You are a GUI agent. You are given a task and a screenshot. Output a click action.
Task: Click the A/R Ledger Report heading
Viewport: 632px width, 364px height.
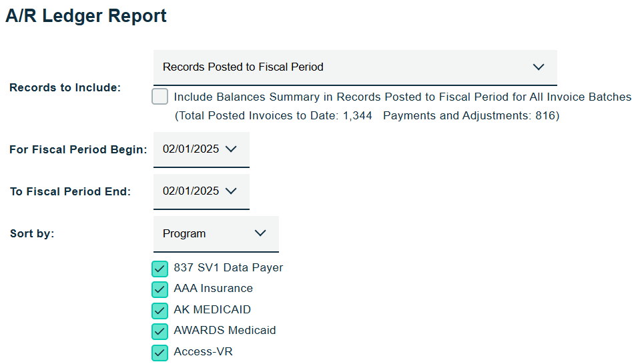[86, 16]
